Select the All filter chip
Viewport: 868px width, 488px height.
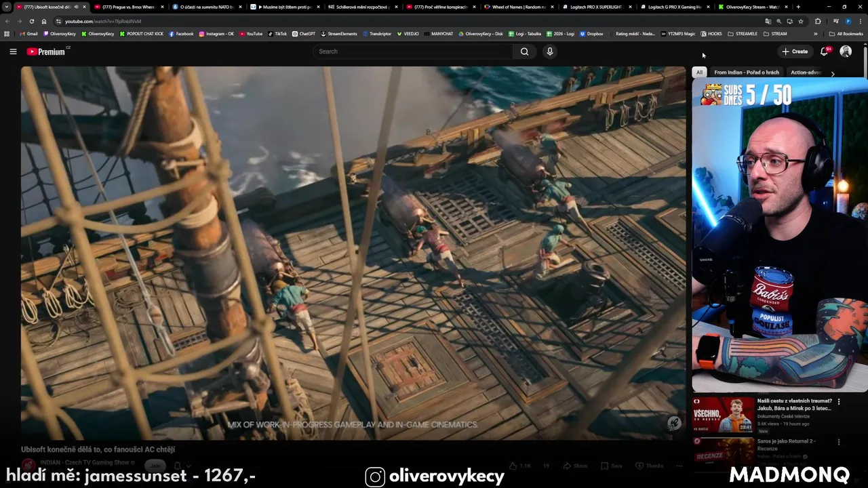point(699,73)
